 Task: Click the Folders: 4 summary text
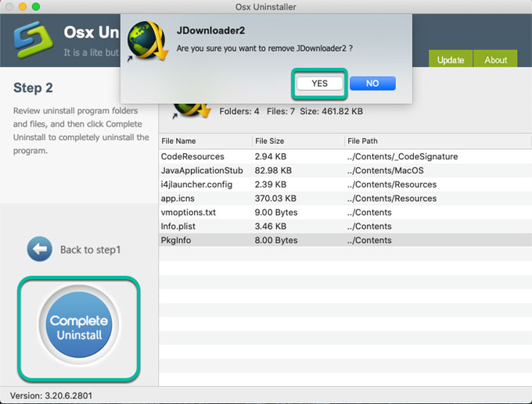pos(239,111)
